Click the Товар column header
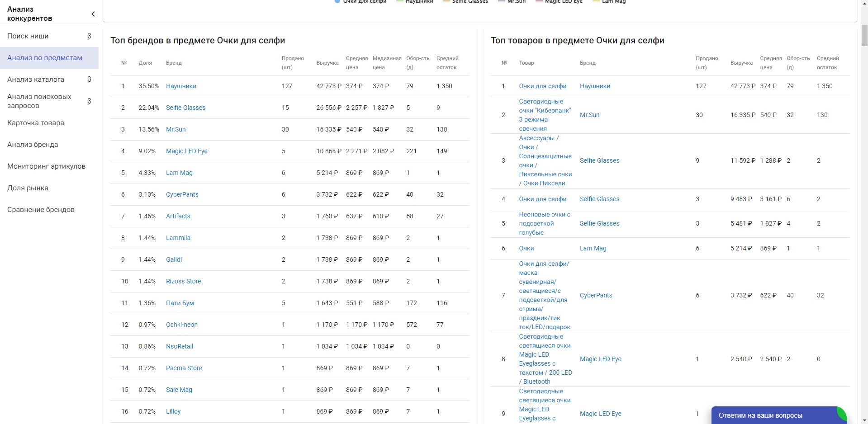 click(x=526, y=63)
